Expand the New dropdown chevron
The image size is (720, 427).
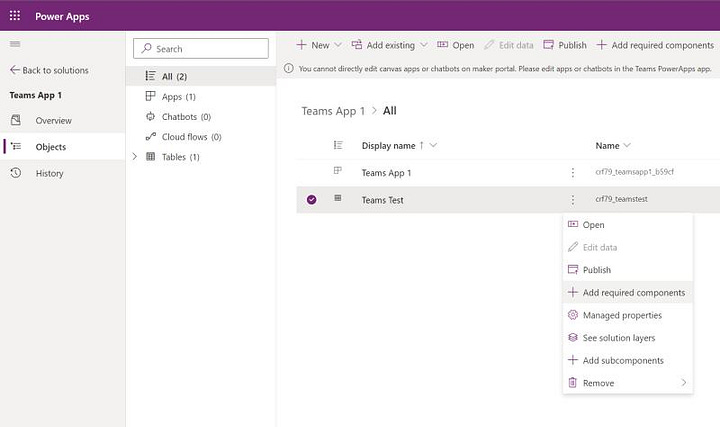click(338, 45)
